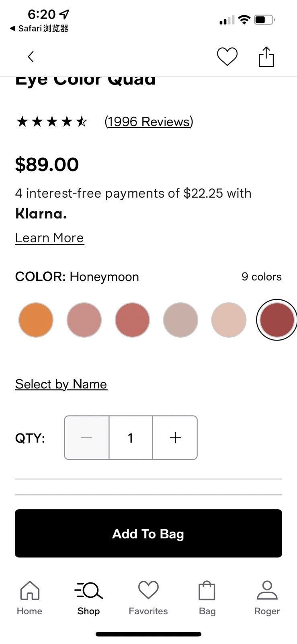Open the 1996 Reviews link
Screen dimensions: 297x644
(149, 122)
